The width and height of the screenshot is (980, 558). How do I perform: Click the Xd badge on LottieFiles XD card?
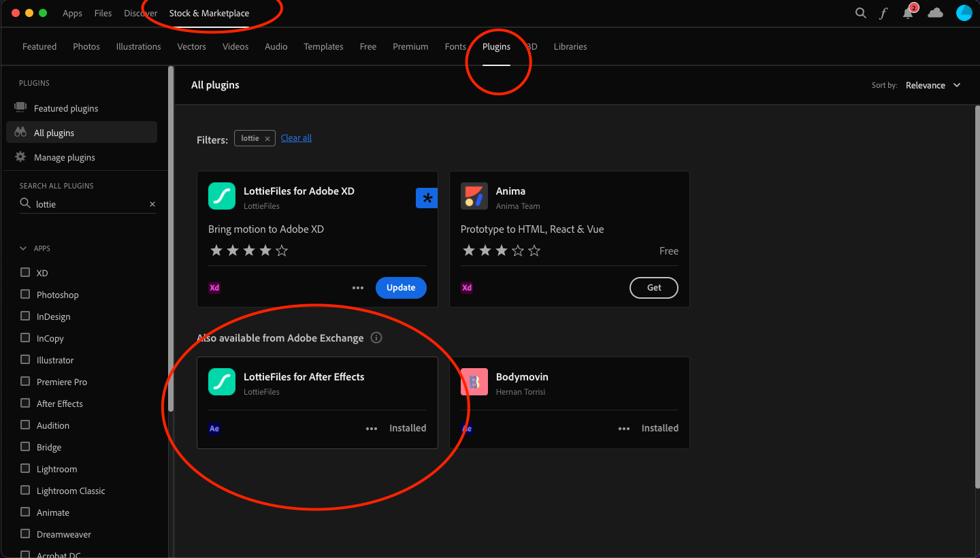coord(214,287)
